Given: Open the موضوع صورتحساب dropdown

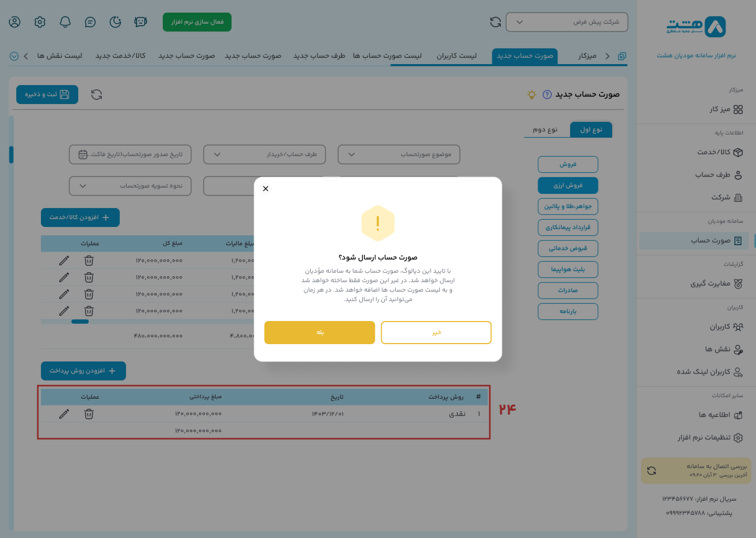Looking at the screenshot, I should pyautogui.click(x=398, y=154).
